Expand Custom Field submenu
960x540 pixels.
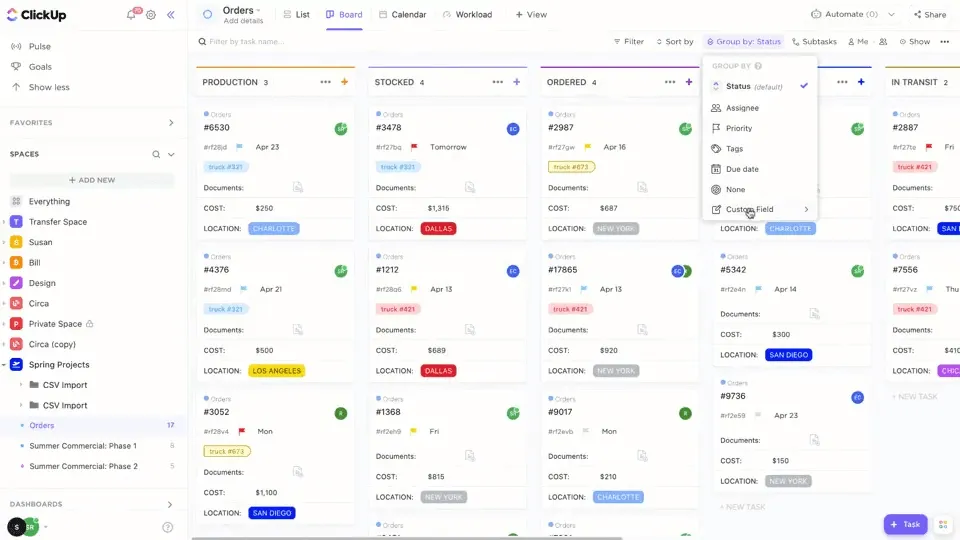(x=760, y=209)
